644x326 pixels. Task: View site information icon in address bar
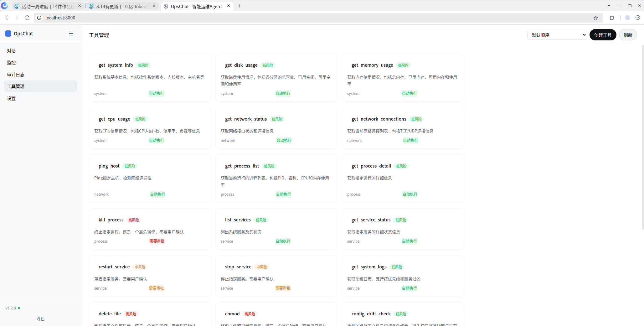click(x=39, y=18)
